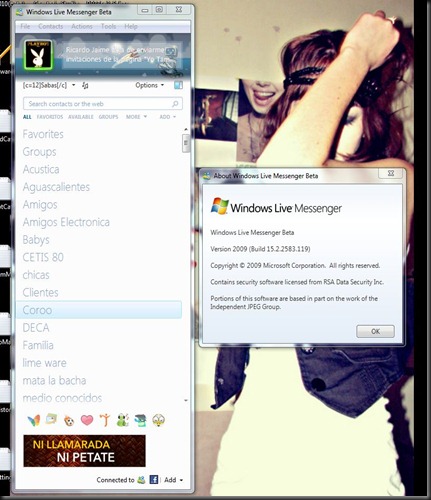Open the Contacts menu
Image resolution: width=431 pixels, height=500 pixels.
[51, 26]
